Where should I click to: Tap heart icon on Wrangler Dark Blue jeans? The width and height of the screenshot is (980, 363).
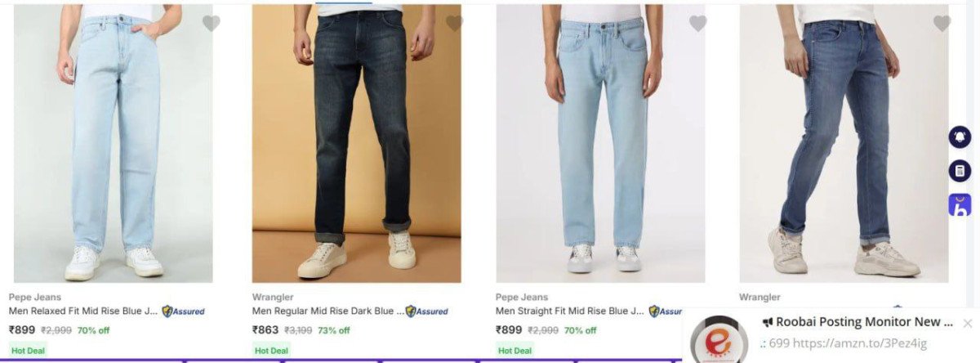coord(454,24)
